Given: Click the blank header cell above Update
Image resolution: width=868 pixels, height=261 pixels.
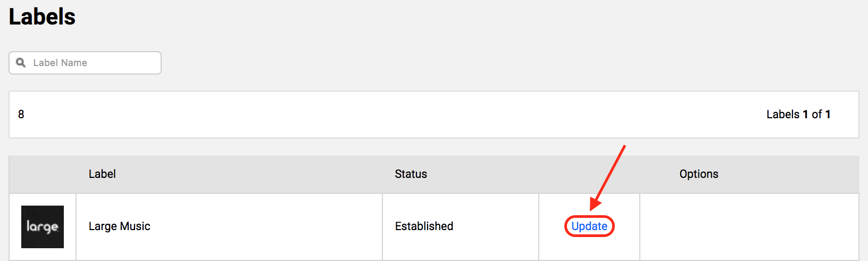Looking at the screenshot, I should tap(589, 174).
